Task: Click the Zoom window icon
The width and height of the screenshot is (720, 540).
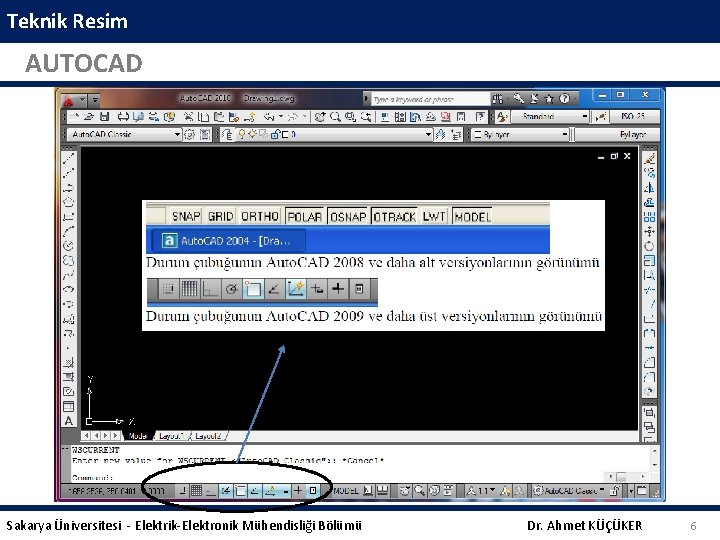Action: (350, 117)
